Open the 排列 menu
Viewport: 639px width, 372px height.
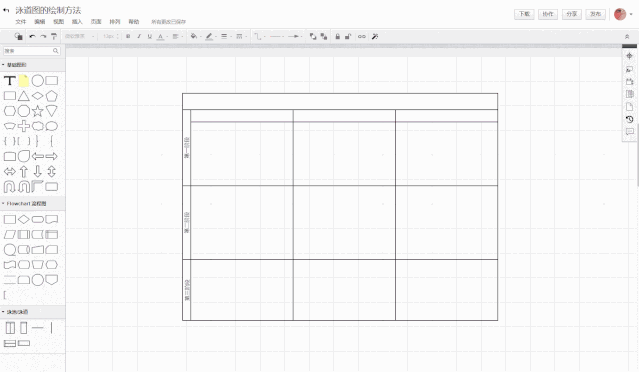point(115,22)
